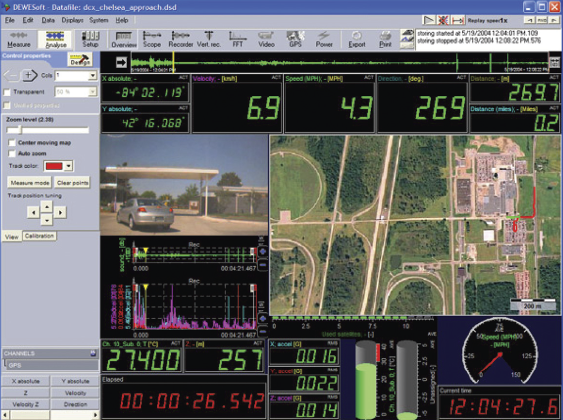Click zoom-in button of sound recorder
Image resolution: width=563 pixels, height=420 pixels.
pos(263,252)
